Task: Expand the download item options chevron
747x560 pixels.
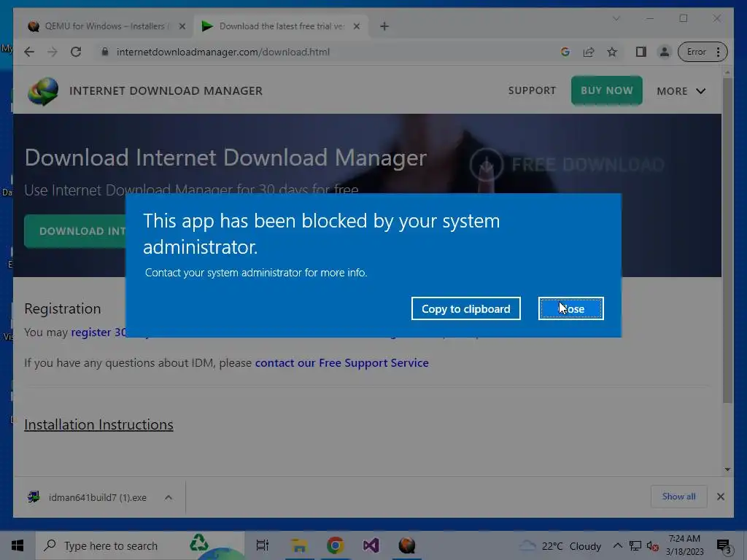Action: (169, 497)
